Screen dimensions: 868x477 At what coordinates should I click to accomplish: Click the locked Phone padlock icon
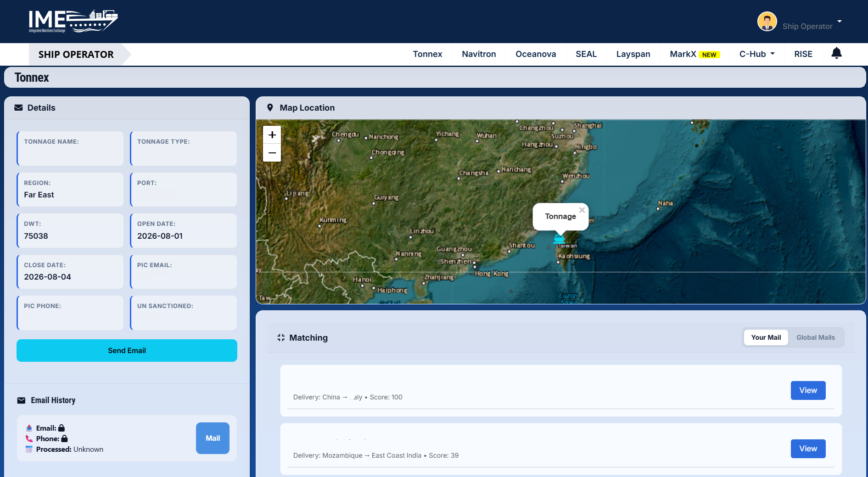click(x=64, y=438)
